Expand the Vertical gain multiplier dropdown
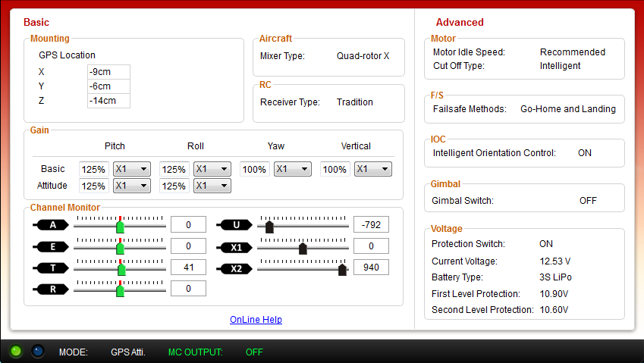644x363 pixels. tap(372, 170)
